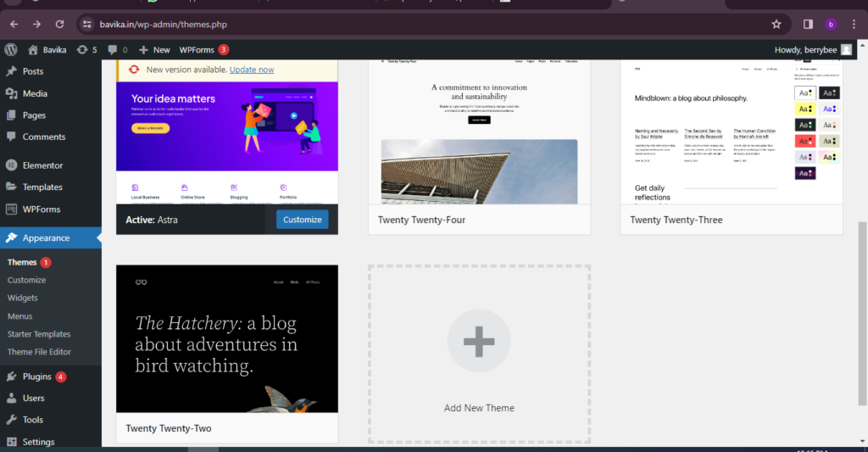Open the Chrome three-dot menu
Viewport: 868px width, 452px height.
click(x=854, y=25)
